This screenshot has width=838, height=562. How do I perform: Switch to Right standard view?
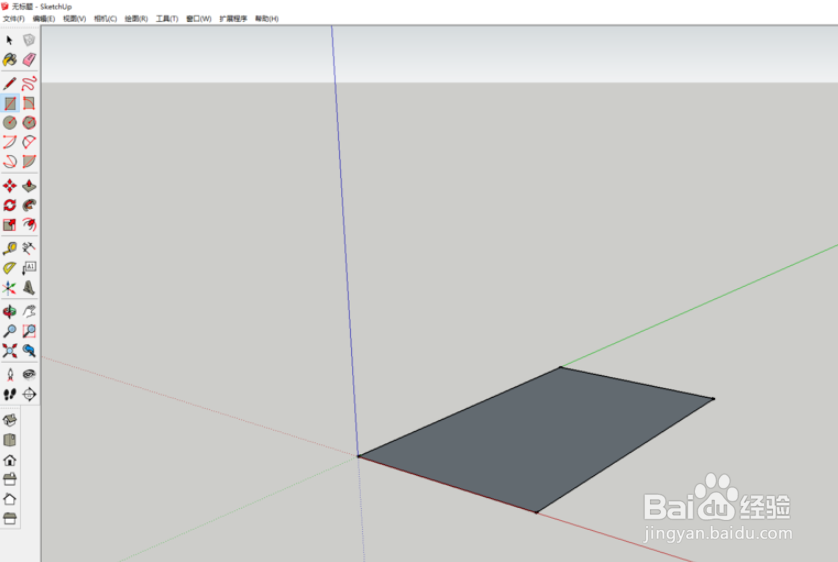(10, 479)
